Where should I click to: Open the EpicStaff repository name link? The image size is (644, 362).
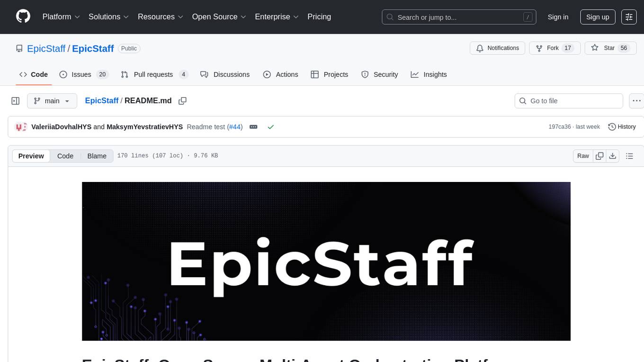click(x=93, y=48)
